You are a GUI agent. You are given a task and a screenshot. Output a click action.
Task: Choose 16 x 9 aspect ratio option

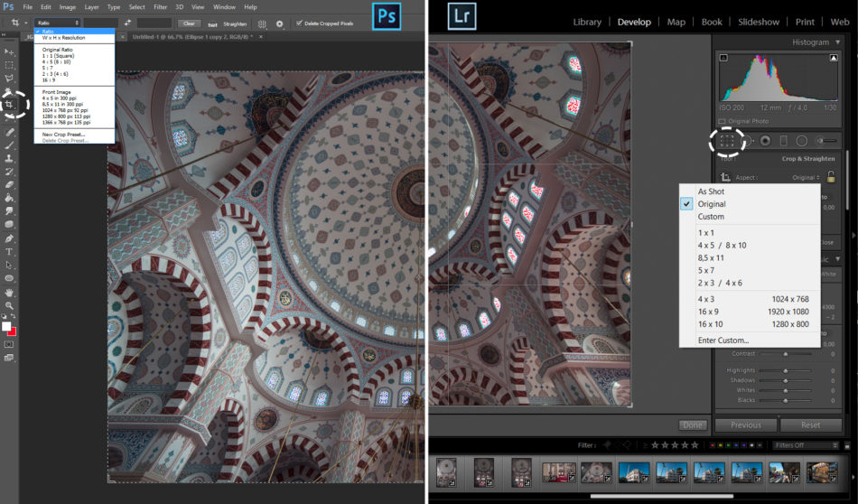point(709,312)
